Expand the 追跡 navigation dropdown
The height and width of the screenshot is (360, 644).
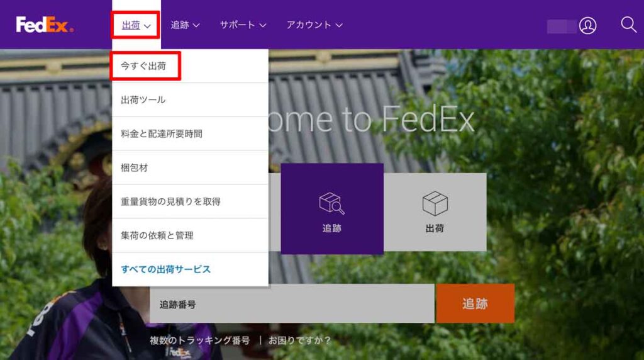185,25
